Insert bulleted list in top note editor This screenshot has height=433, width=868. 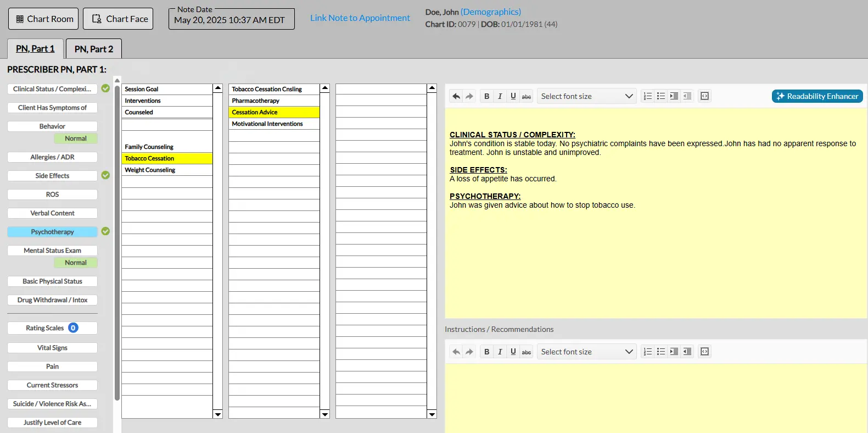661,96
